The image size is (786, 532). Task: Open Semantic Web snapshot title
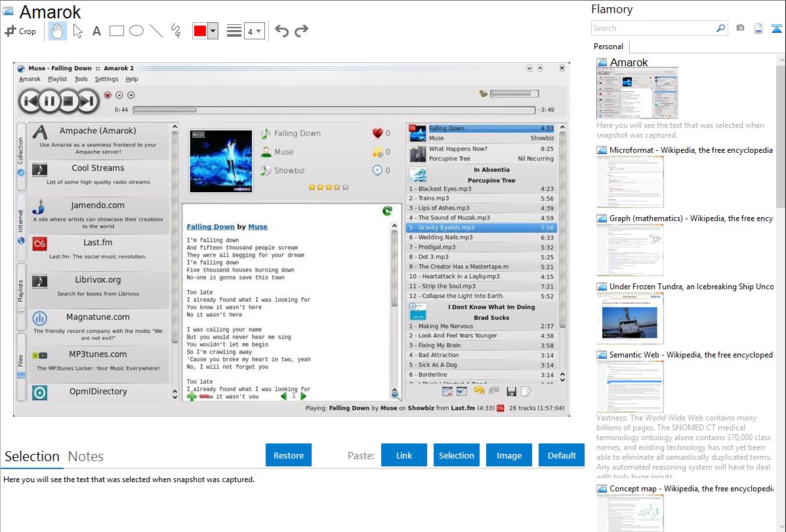pos(691,354)
